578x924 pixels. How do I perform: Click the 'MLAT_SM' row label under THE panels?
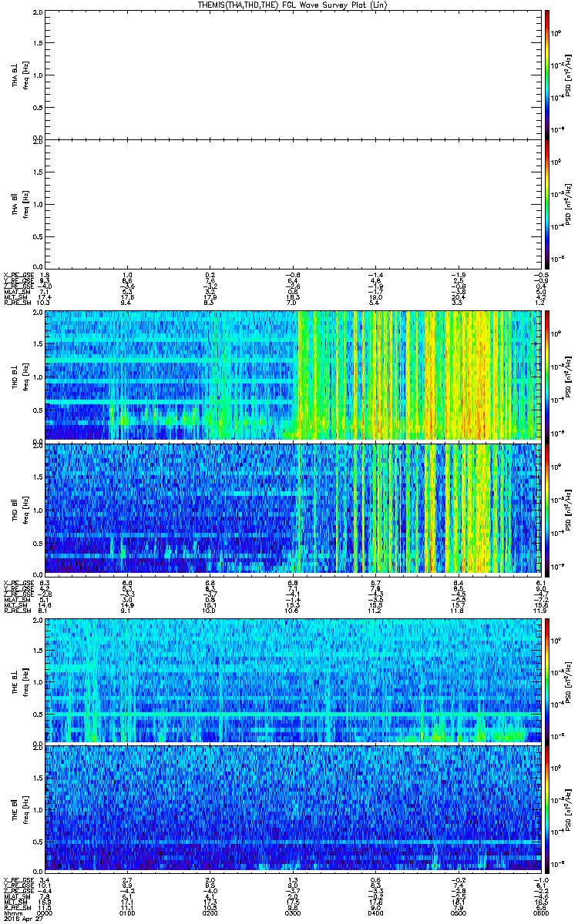click(x=16, y=896)
